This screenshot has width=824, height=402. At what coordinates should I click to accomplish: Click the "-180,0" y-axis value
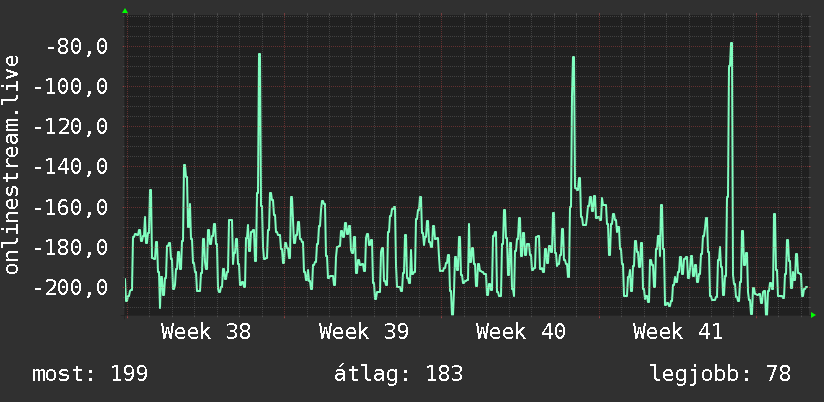(x=70, y=248)
